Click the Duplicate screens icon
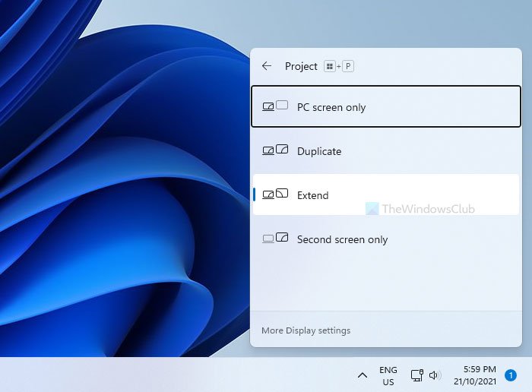The width and height of the screenshot is (532, 392). (x=275, y=150)
